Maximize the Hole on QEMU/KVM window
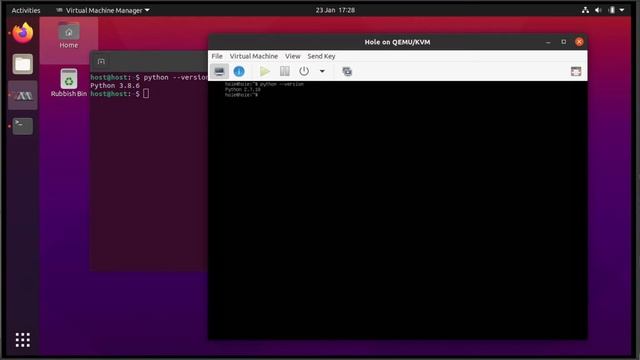Viewport: 640px width, 360px height. click(564, 42)
